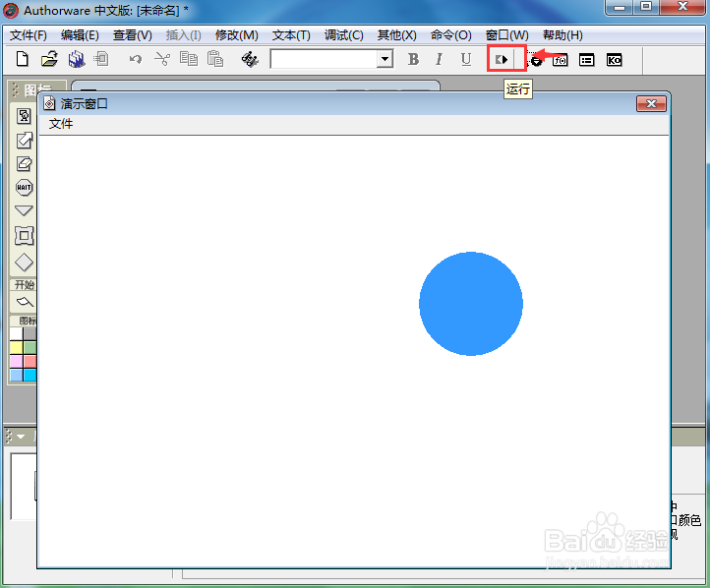Choose the salmon red icon color swatch
710x588 pixels.
(30, 361)
